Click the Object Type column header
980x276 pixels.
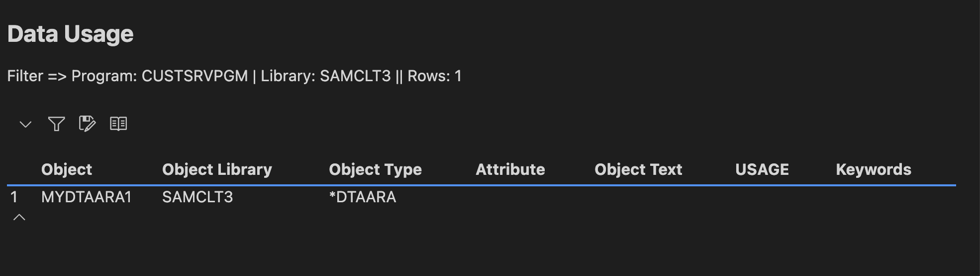(x=375, y=169)
